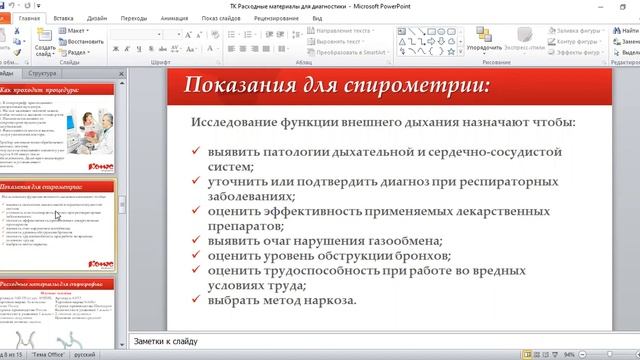Open change case Aa dropdown
640x360 pixels.
pyautogui.click(x=191, y=49)
